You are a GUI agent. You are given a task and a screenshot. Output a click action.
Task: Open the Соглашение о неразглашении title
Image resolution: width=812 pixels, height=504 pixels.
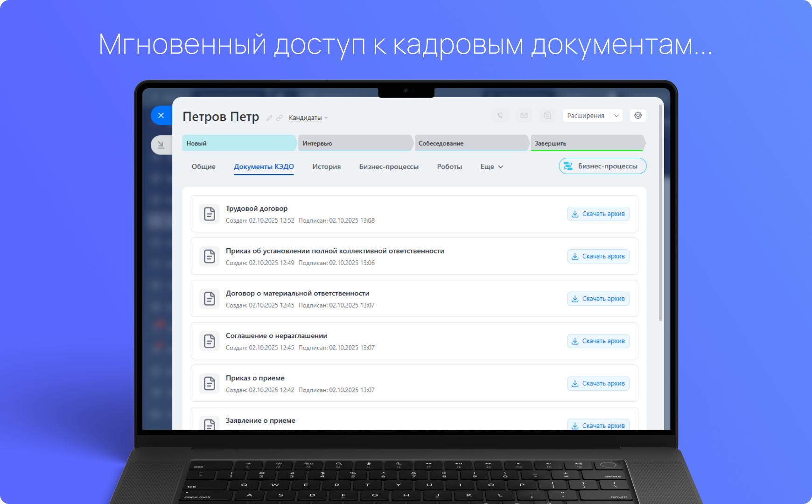[277, 336]
